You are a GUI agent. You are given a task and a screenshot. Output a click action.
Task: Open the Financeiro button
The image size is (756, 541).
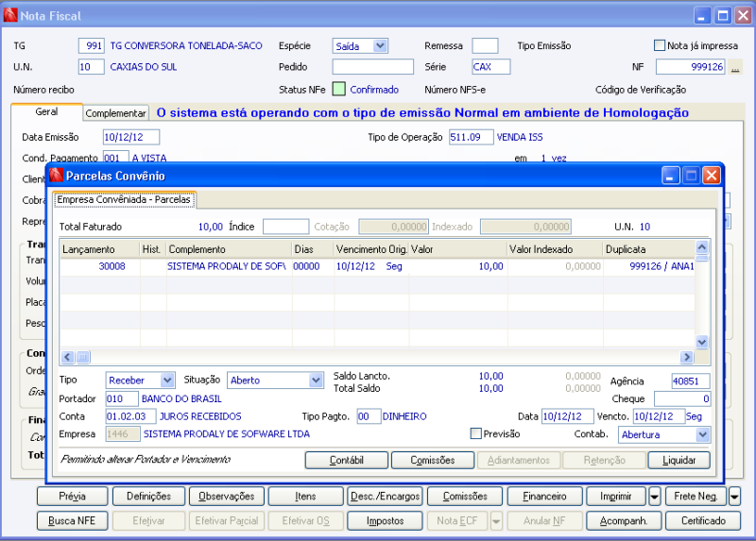545,496
